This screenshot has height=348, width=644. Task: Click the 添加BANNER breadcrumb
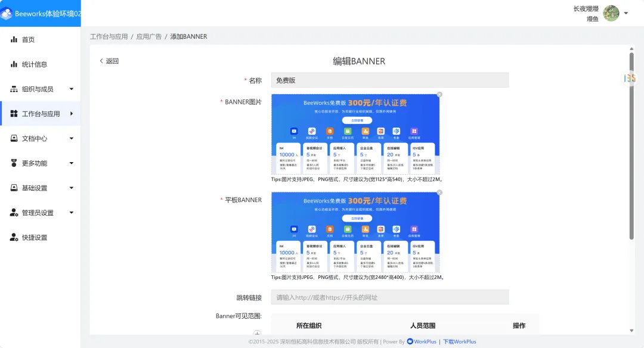pyautogui.click(x=188, y=36)
